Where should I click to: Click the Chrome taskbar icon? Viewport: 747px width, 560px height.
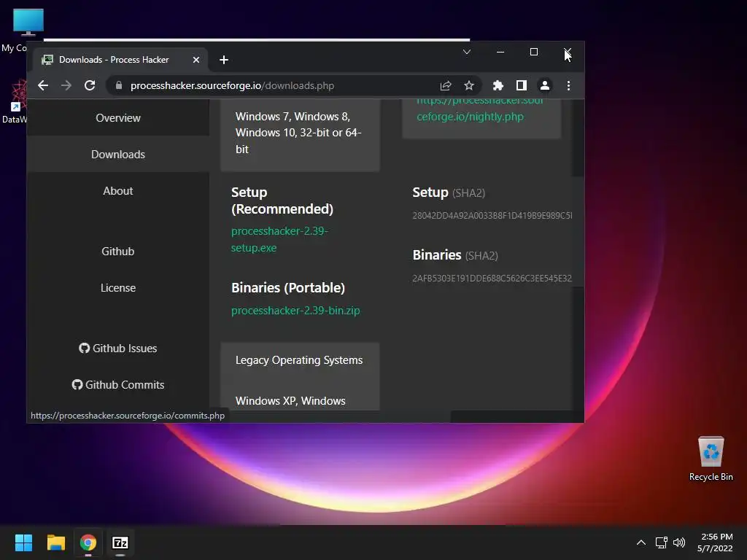(x=88, y=542)
